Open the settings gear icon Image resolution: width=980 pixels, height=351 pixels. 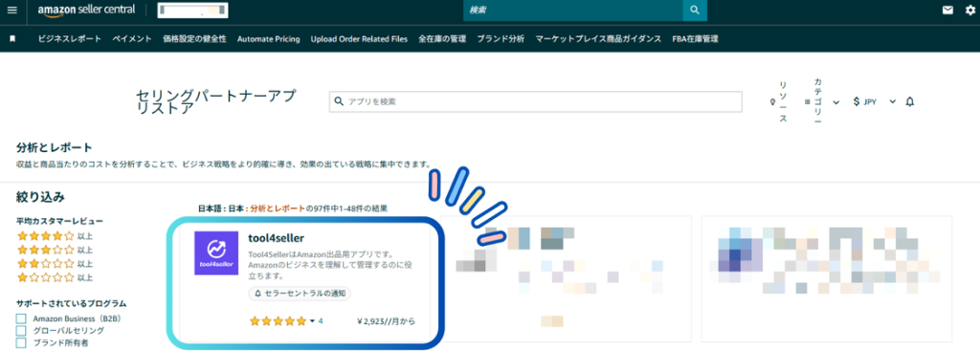pyautogui.click(x=970, y=10)
